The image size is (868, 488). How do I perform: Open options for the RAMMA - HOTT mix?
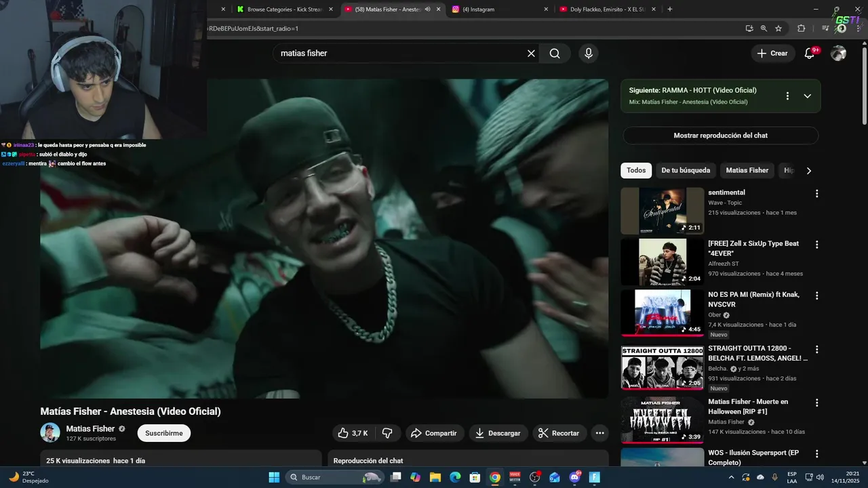(787, 96)
